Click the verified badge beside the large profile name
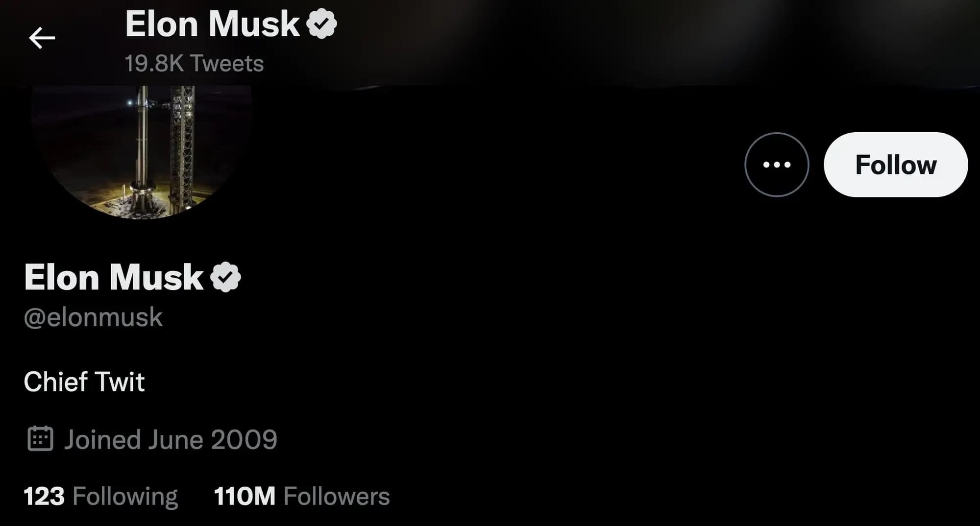Viewport: 980px width, 526px height. (x=225, y=277)
